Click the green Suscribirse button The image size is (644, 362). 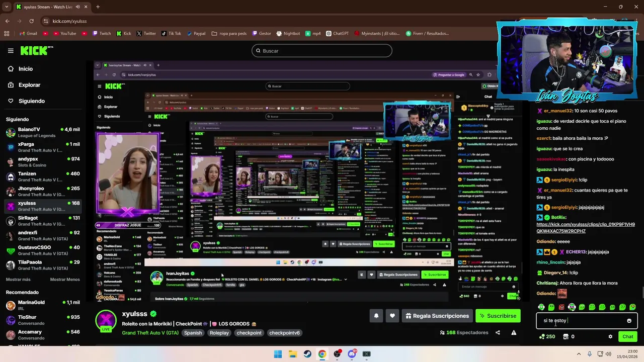[498, 316]
